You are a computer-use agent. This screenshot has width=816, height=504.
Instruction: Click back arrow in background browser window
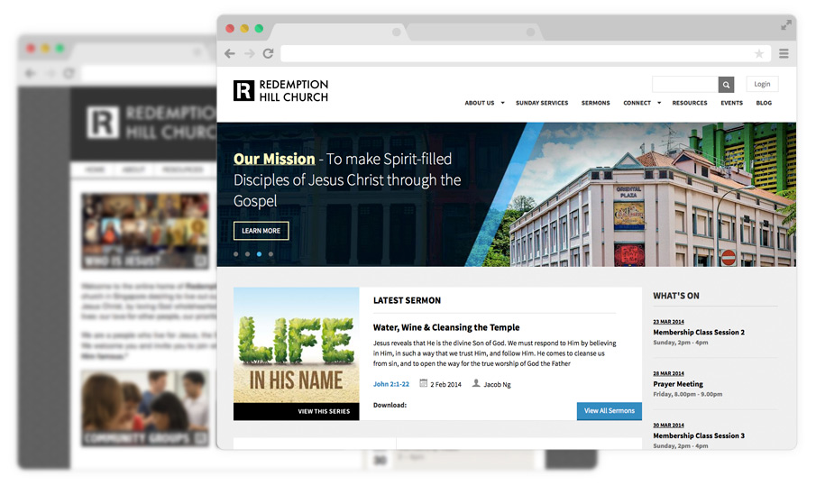pyautogui.click(x=30, y=73)
